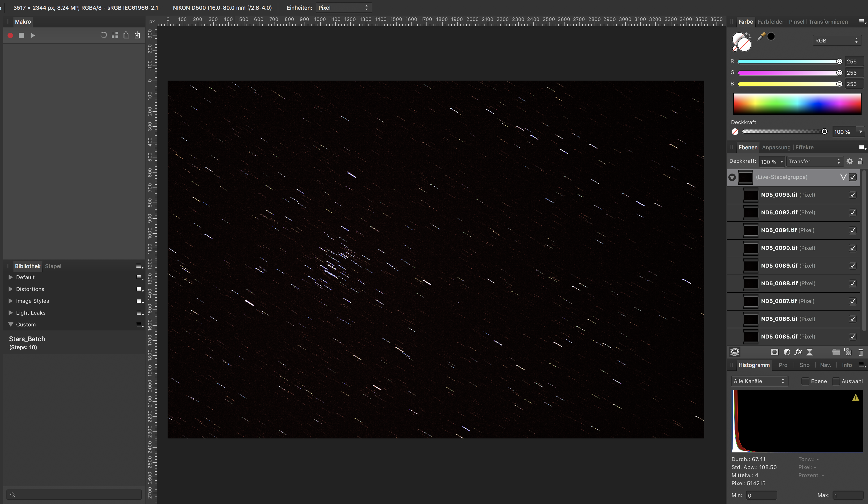Add macro to library icon
868x504 pixels.
(115, 35)
